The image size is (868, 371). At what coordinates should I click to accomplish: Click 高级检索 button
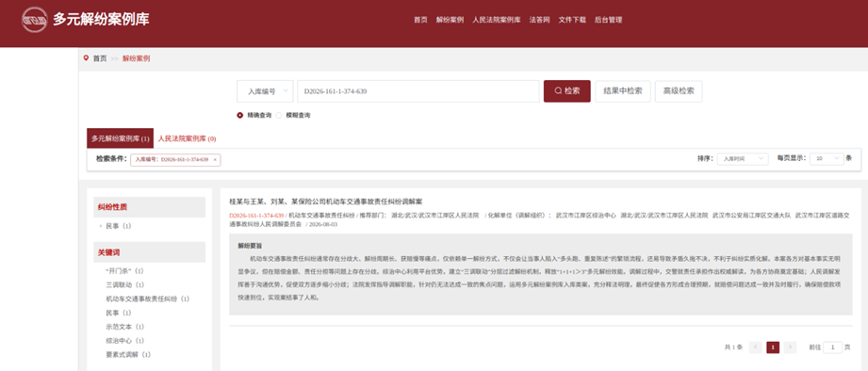pos(679,91)
